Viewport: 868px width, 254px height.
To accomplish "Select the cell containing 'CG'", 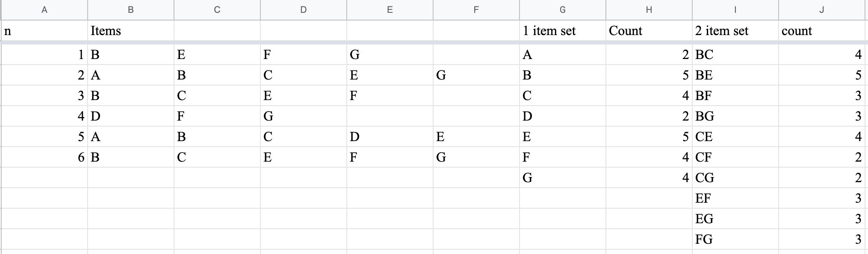I will click(x=735, y=178).
